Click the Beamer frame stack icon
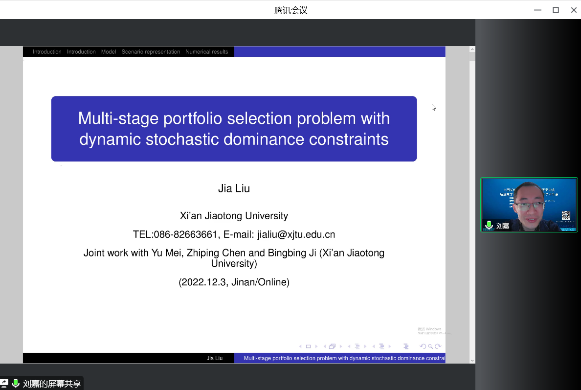This screenshot has height=390, width=581. click(x=332, y=347)
